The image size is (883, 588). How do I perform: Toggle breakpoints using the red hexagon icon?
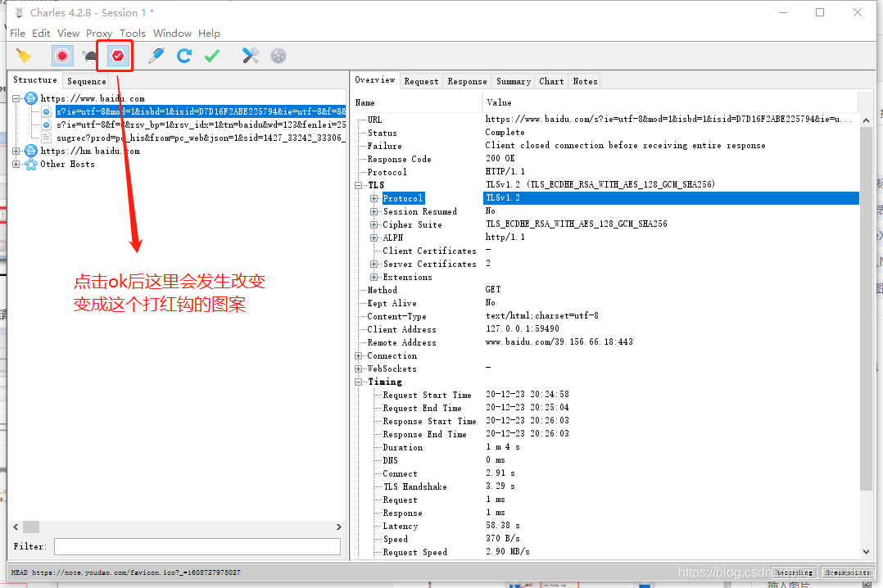(x=118, y=56)
